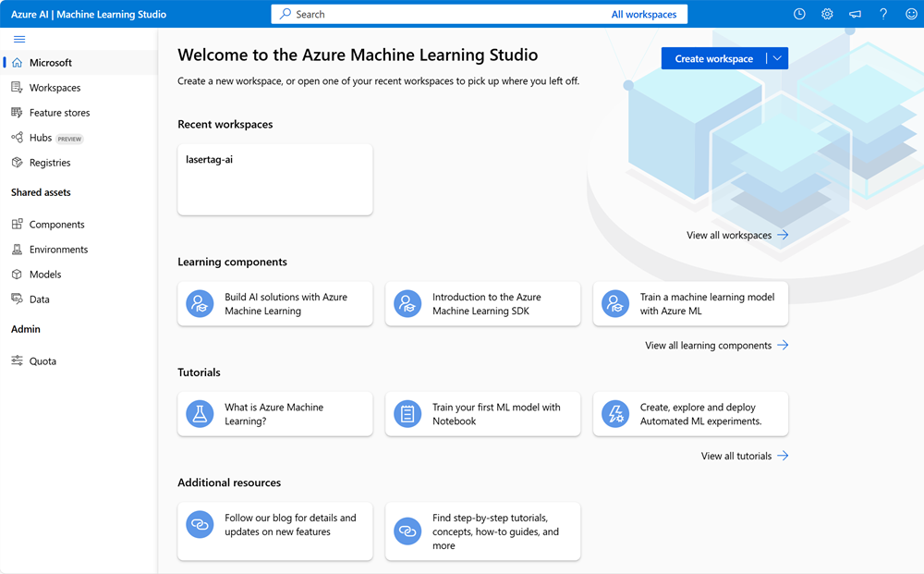
Task: Follow the View all workspaces link
Action: coord(737,235)
